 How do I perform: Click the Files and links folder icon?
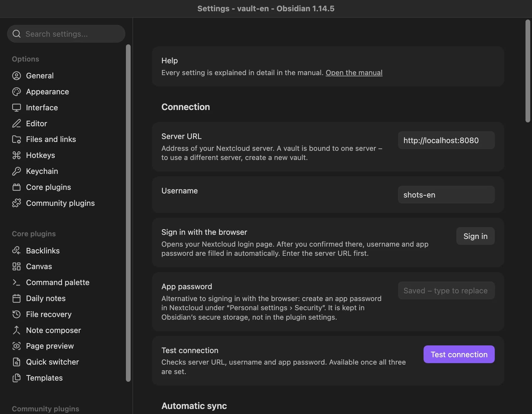pyautogui.click(x=17, y=139)
